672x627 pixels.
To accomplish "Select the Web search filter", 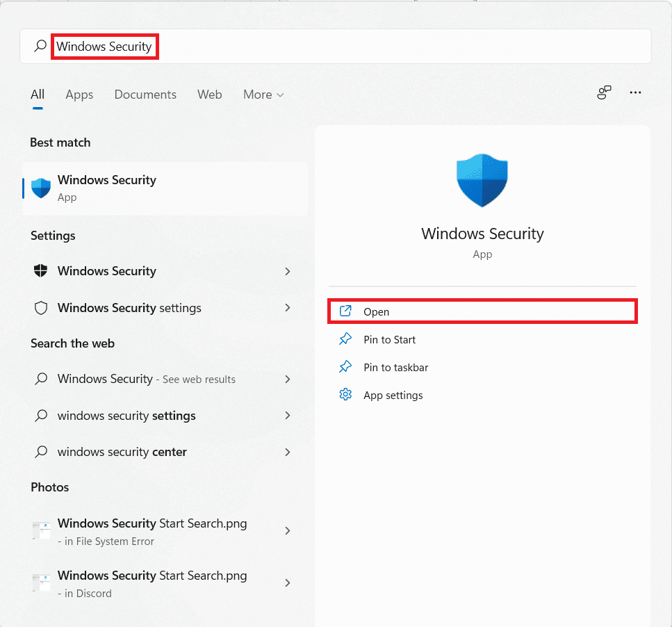I will (209, 95).
